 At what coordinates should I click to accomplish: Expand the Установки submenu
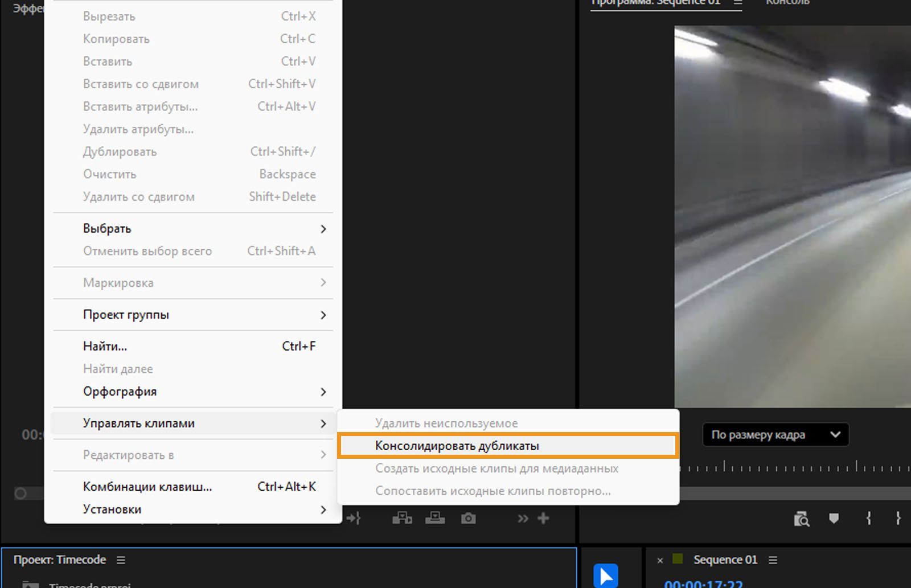193,509
